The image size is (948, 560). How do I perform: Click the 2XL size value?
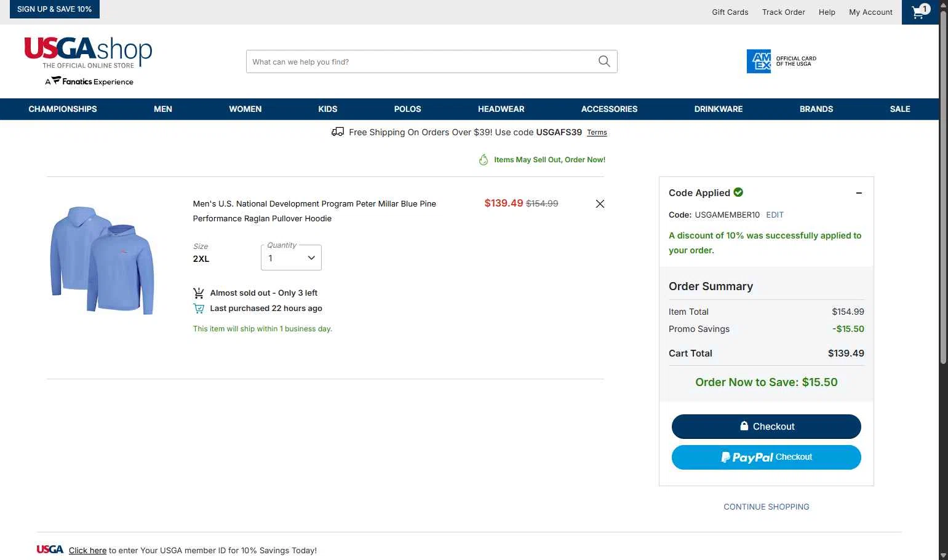[201, 259]
